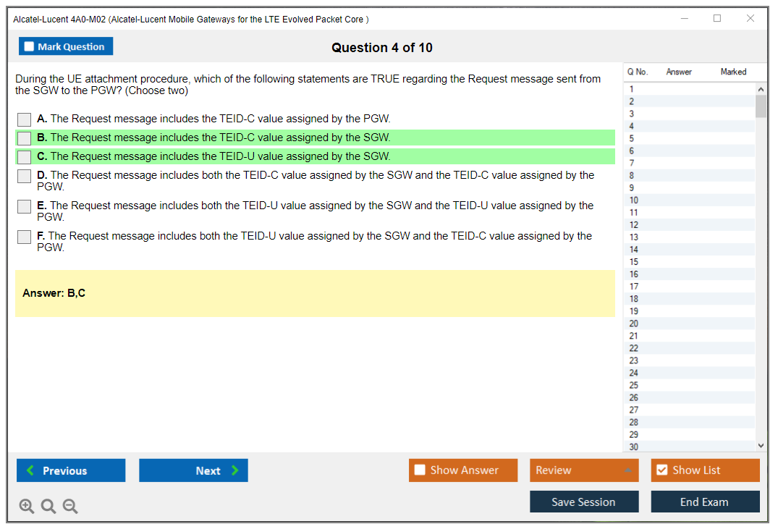778x532 pixels.
Task: Advance with the Next button
Action: (193, 470)
